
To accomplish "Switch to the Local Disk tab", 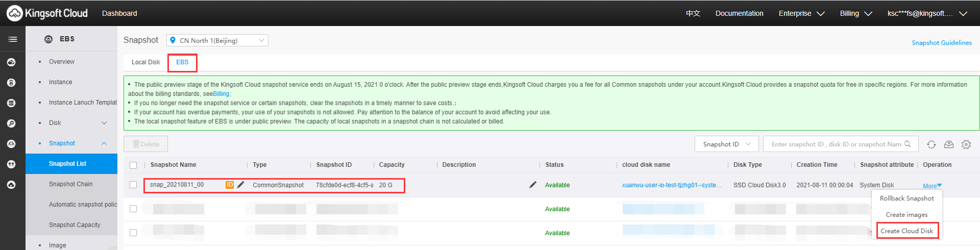I will coord(145,62).
